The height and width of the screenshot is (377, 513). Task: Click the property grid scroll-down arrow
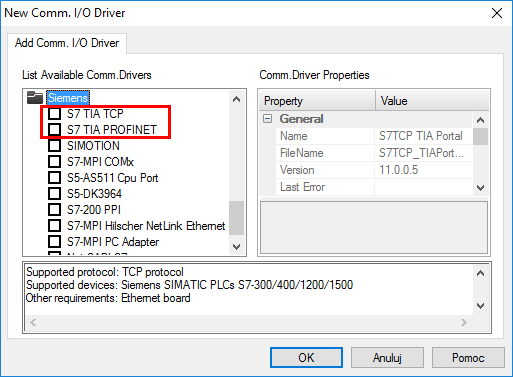pyautogui.click(x=480, y=188)
